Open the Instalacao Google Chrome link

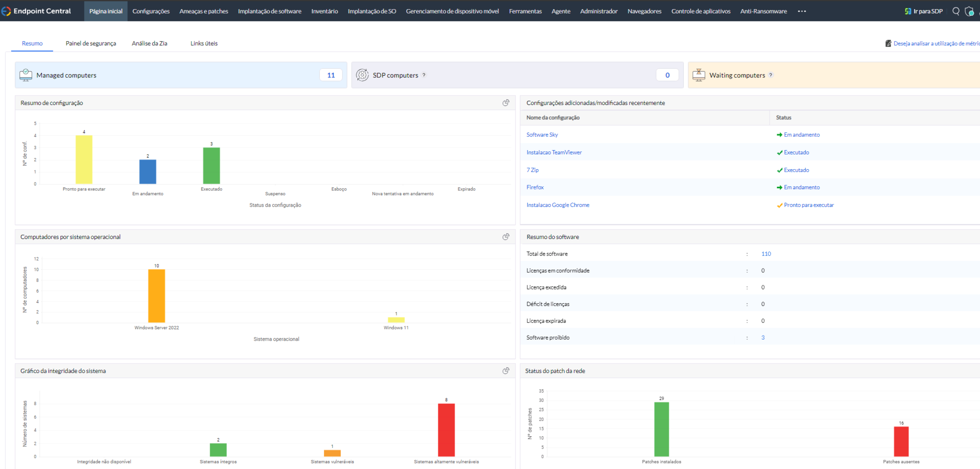558,205
